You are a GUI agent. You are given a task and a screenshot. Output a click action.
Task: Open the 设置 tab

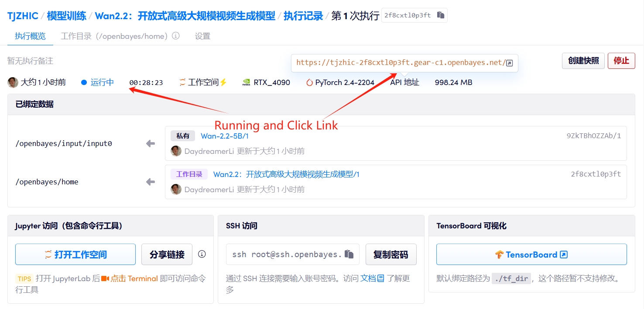point(202,36)
